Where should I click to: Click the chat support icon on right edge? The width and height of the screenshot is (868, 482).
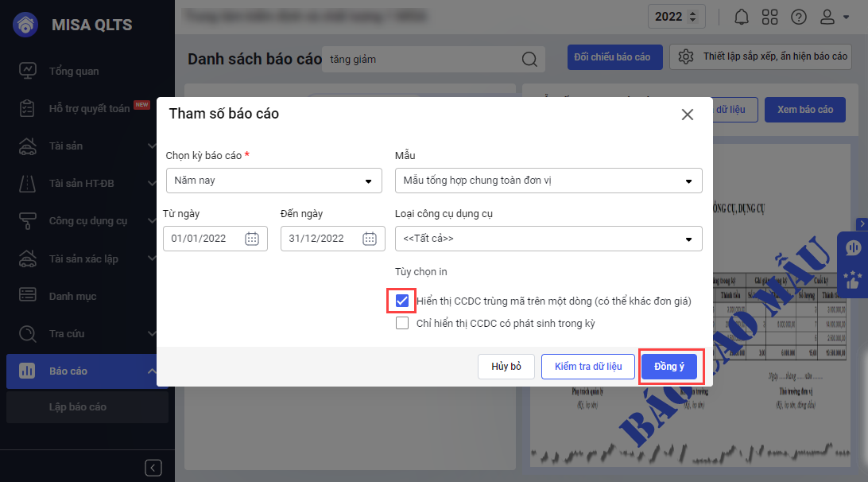853,248
